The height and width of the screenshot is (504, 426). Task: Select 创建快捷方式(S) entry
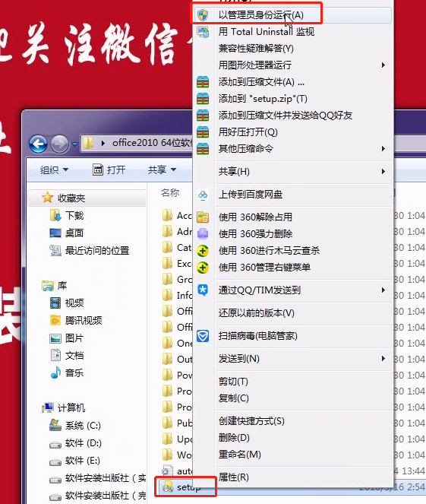tap(251, 421)
